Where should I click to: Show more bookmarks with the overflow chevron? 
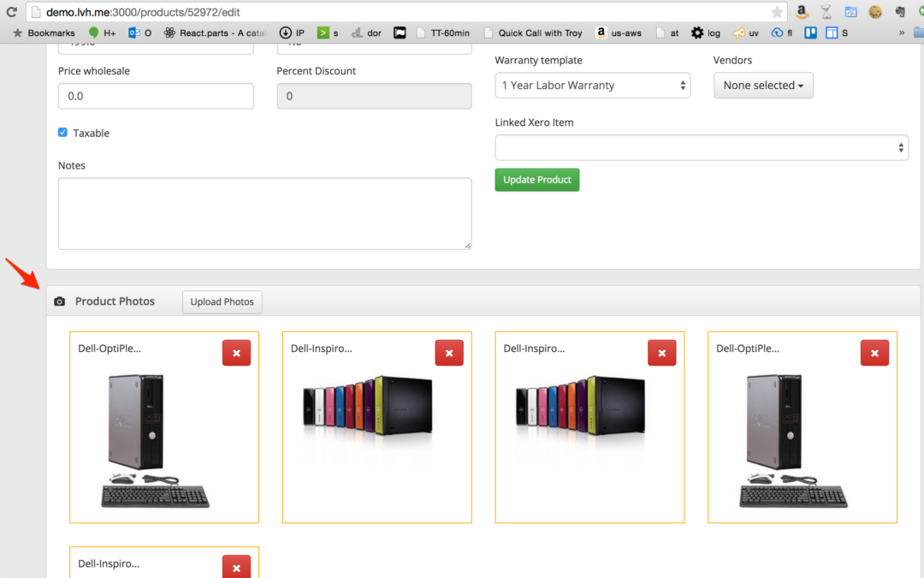[902, 33]
